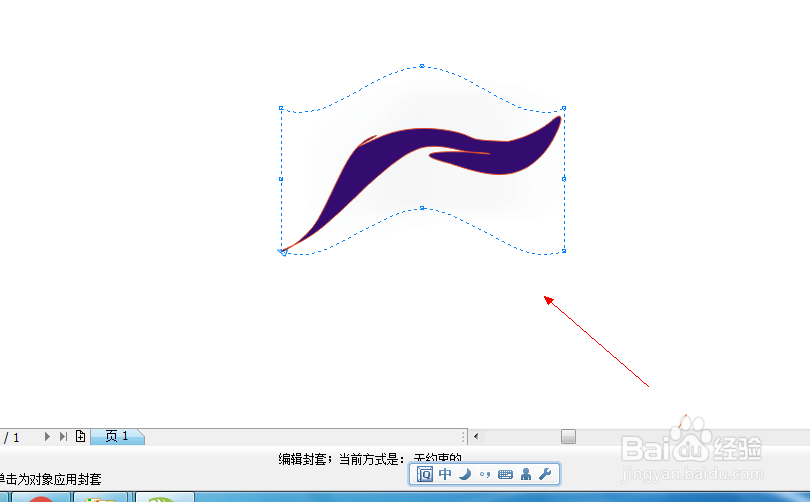This screenshot has width=810, height=502.
Task: Open input method settings wrench icon
Action: [545, 474]
